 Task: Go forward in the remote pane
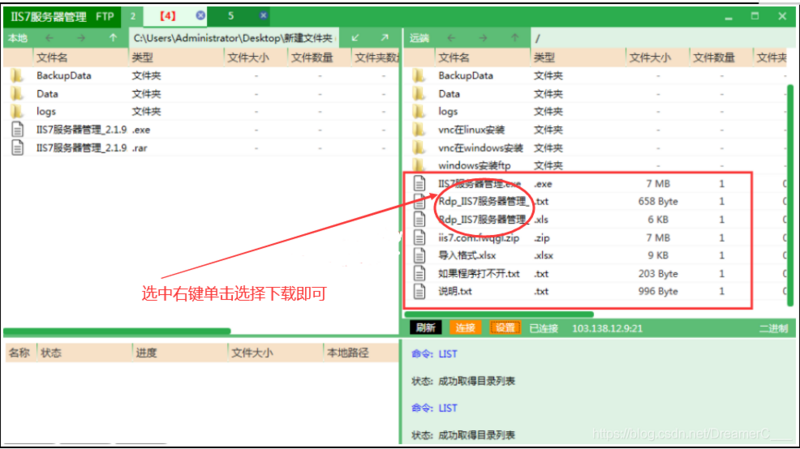tap(483, 38)
